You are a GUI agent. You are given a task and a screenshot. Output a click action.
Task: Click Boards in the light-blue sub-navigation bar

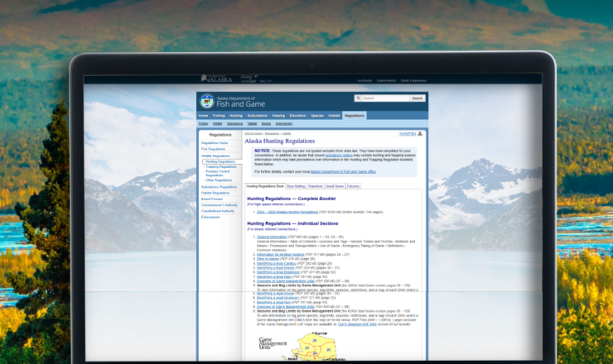(x=266, y=124)
